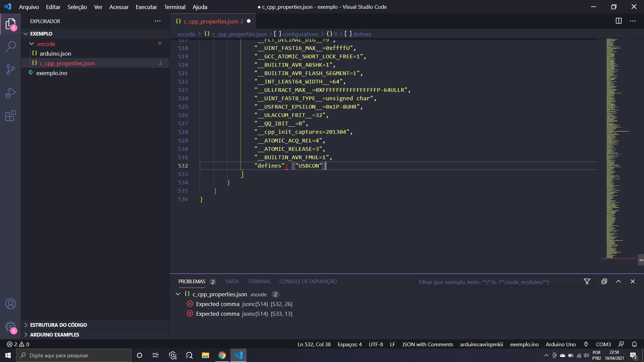This screenshot has height=362, width=644.
Task: Select COM3 serial port in status bar
Action: [603, 344]
